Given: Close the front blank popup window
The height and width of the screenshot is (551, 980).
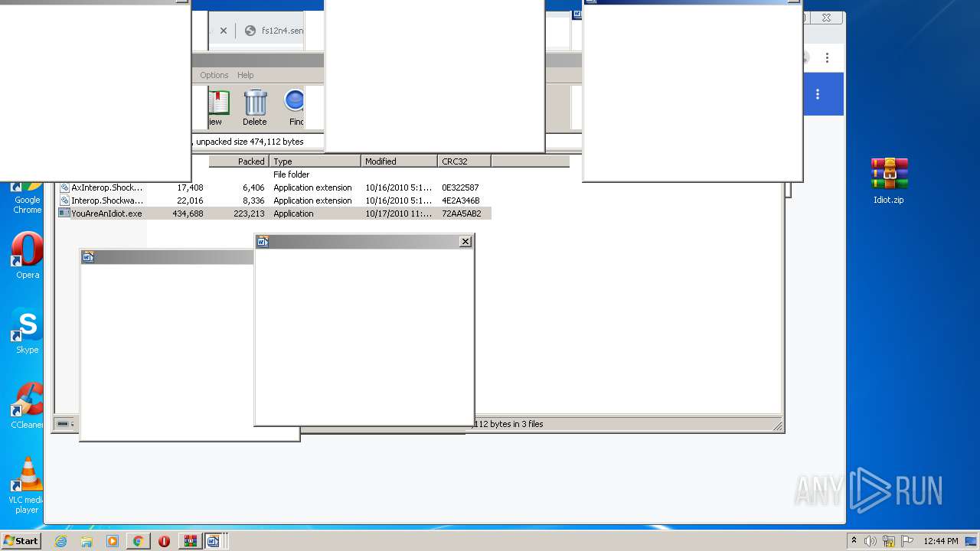Looking at the screenshot, I should click(465, 242).
